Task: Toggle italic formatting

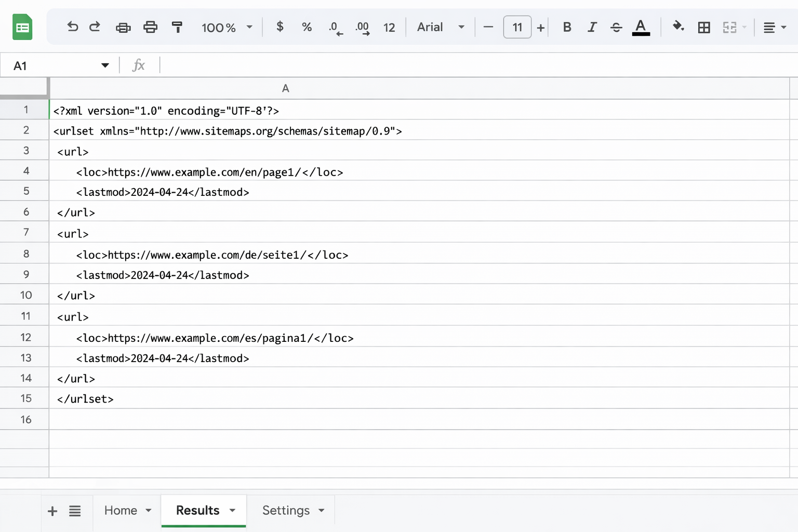Action: 592,27
